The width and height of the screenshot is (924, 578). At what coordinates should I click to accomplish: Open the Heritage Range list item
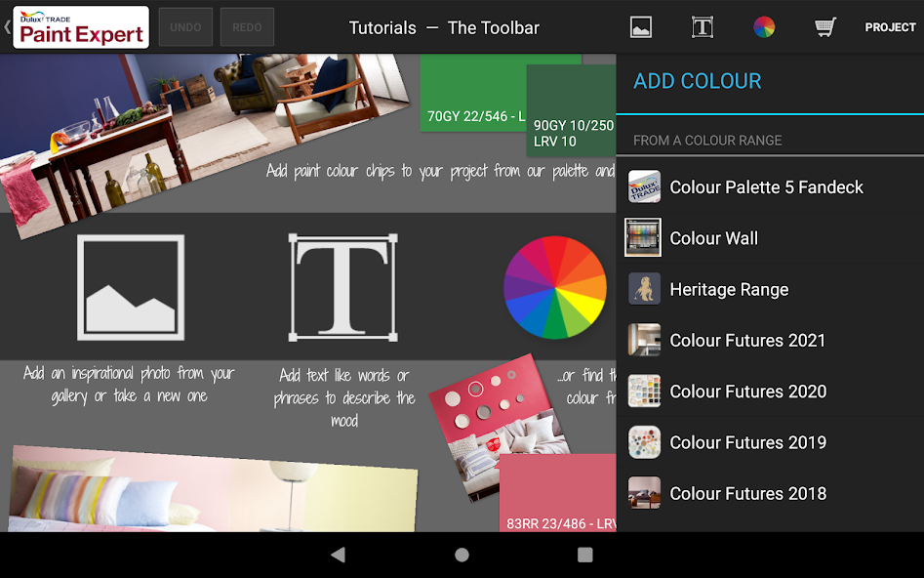(729, 290)
